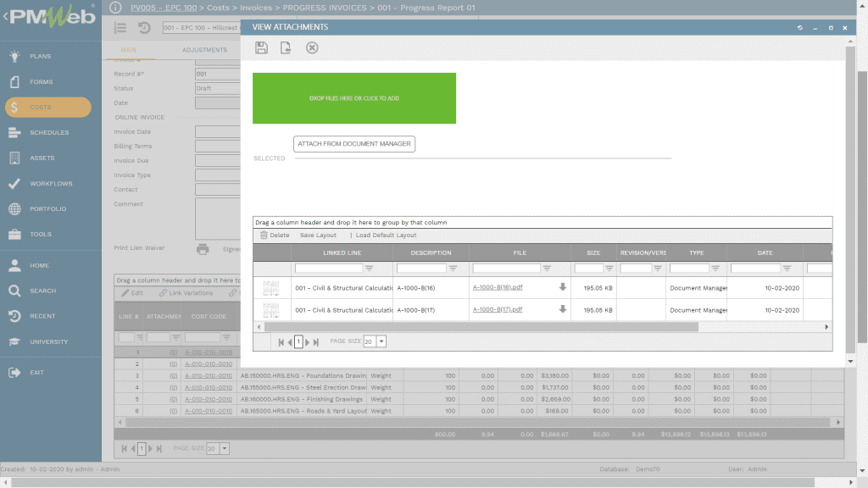The height and width of the screenshot is (488, 868).
Task: Open the Search magnifier icon
Action: (15, 291)
